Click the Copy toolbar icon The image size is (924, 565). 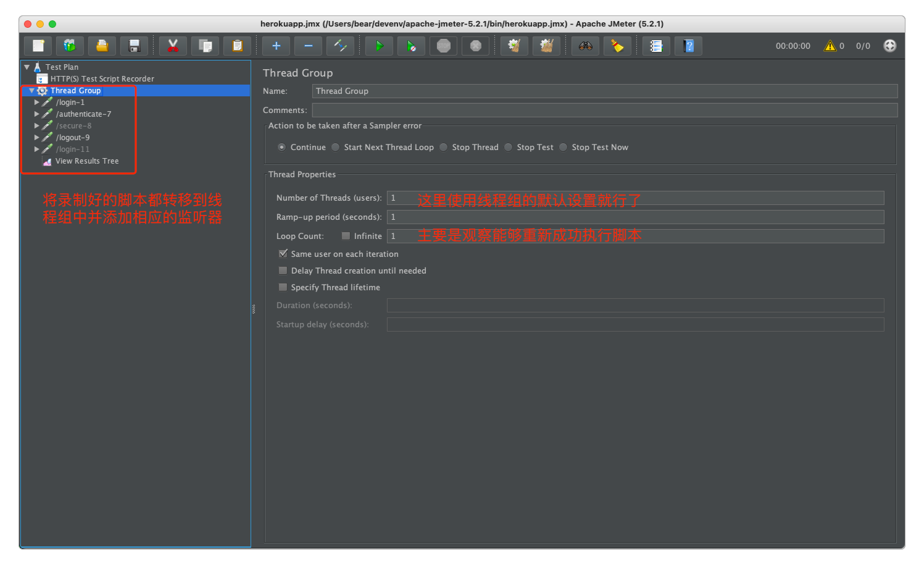click(205, 46)
